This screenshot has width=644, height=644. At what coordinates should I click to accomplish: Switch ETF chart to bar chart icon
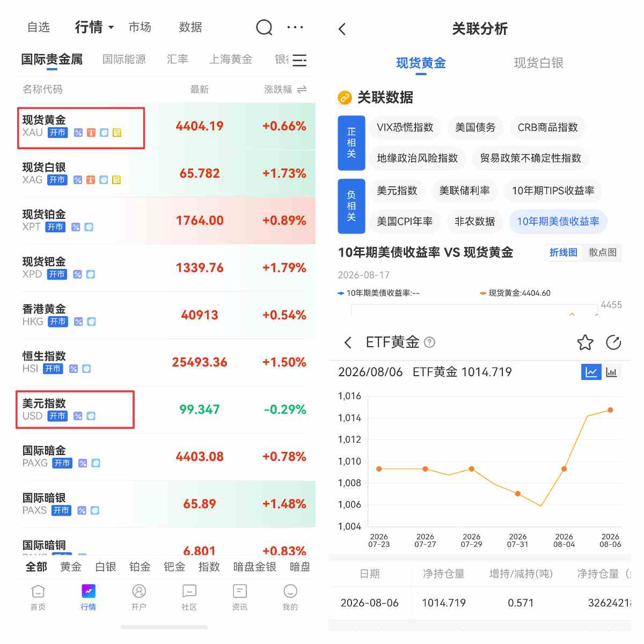[x=612, y=372]
